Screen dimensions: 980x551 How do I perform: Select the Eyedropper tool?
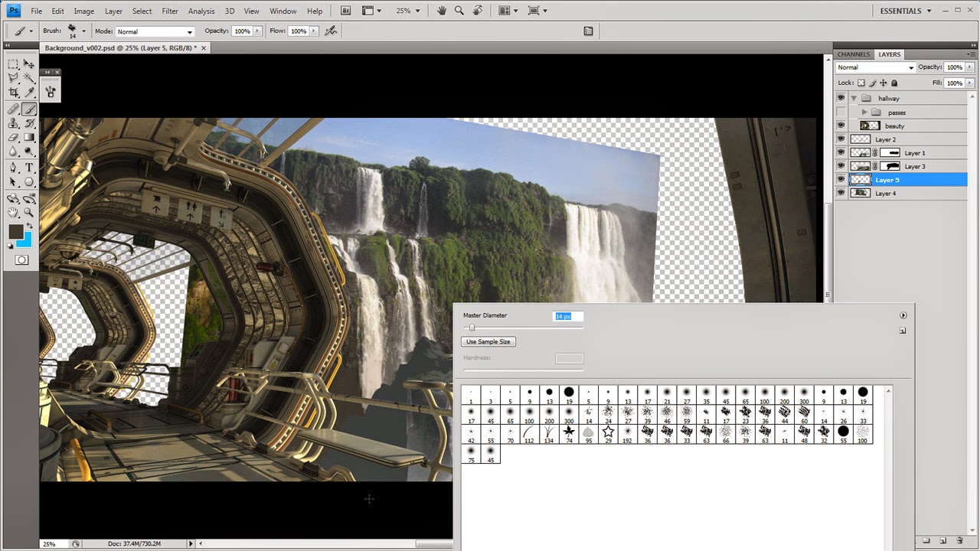pyautogui.click(x=29, y=93)
